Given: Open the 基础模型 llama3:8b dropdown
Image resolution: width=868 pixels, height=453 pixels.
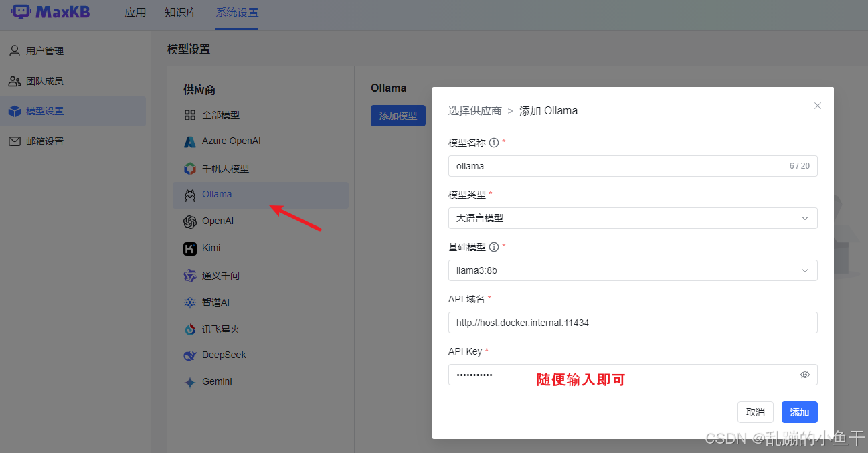Looking at the screenshot, I should [632, 270].
